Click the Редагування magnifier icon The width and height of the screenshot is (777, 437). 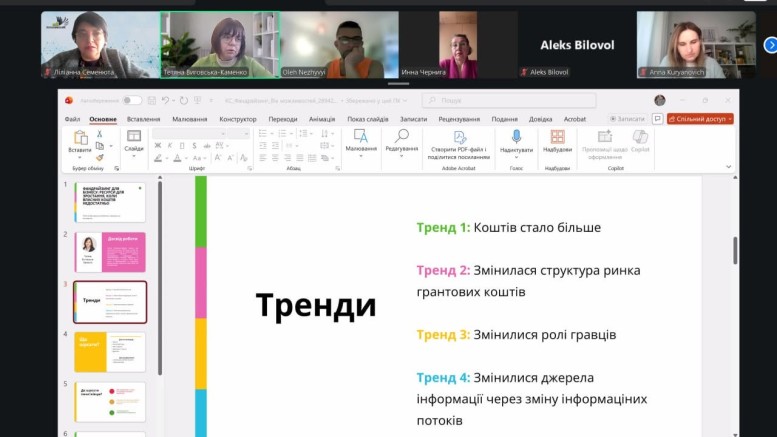tap(401, 136)
